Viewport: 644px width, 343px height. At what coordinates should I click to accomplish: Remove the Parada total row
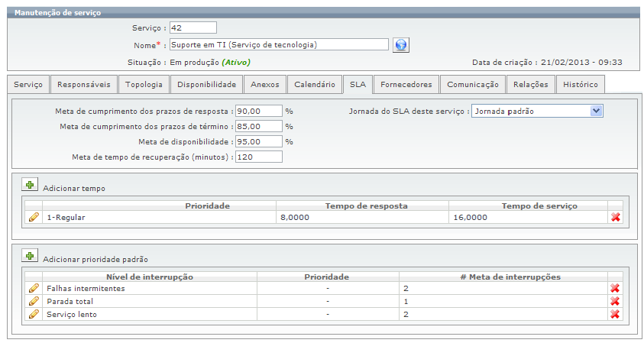616,301
